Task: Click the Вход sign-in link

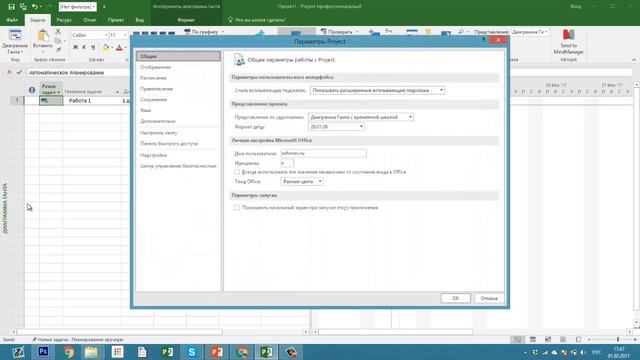Action: [576, 7]
